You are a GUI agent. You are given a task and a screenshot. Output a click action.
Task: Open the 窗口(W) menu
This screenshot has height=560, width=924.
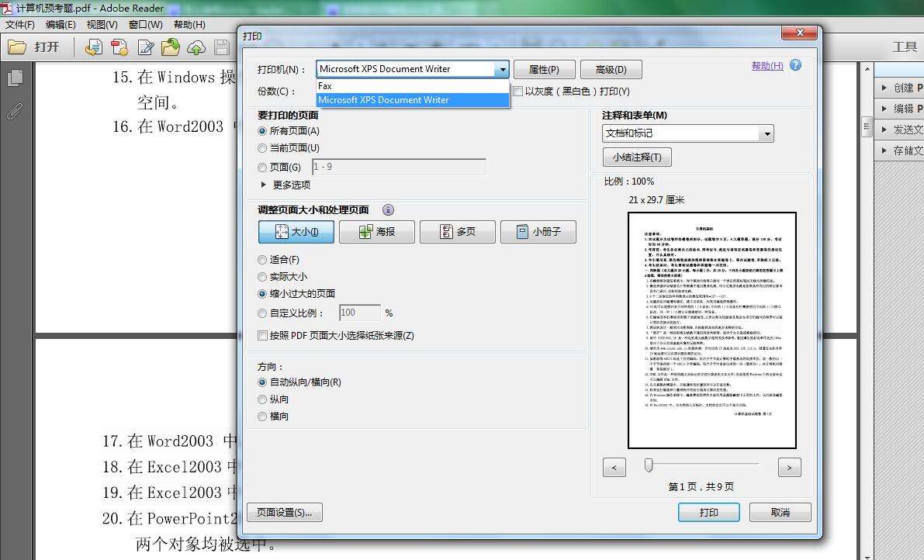(x=146, y=25)
